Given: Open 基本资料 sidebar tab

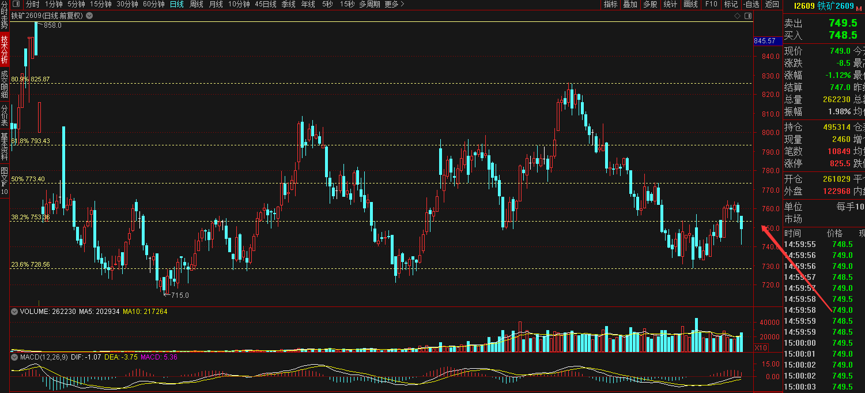Looking at the screenshot, I should [4, 146].
